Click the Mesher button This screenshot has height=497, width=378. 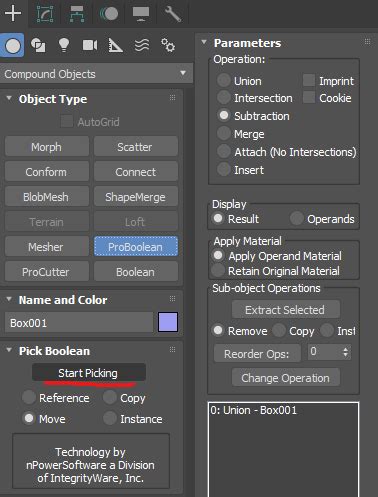pos(47,247)
